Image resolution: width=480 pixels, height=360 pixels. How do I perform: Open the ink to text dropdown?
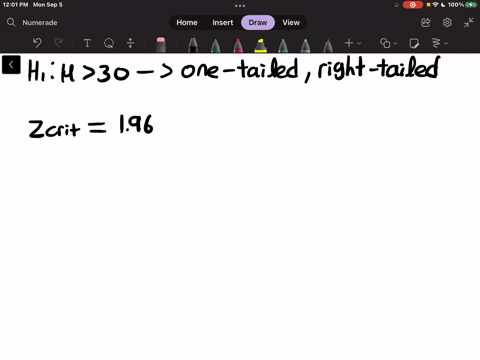click(x=439, y=43)
